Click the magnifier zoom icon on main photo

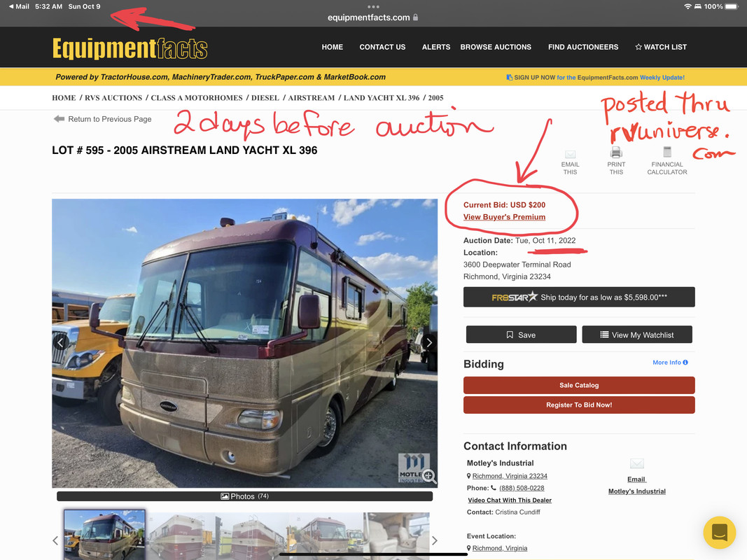(428, 475)
